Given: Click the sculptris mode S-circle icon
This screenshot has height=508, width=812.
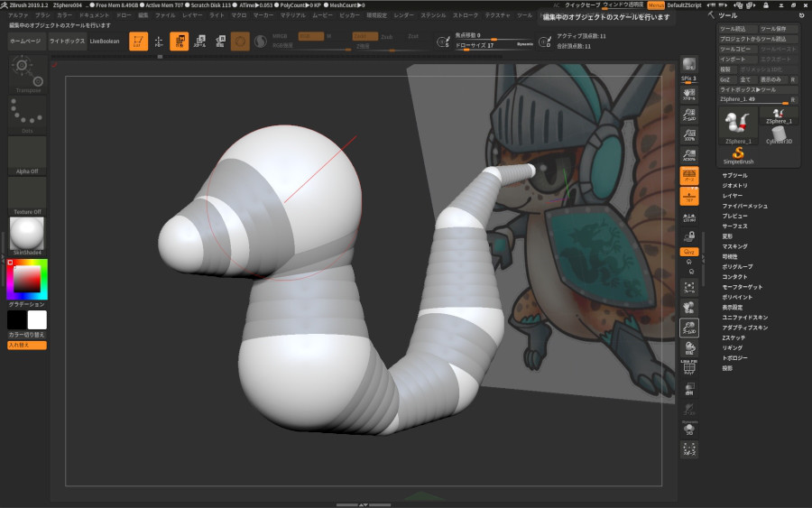Looking at the screenshot, I should (261, 42).
